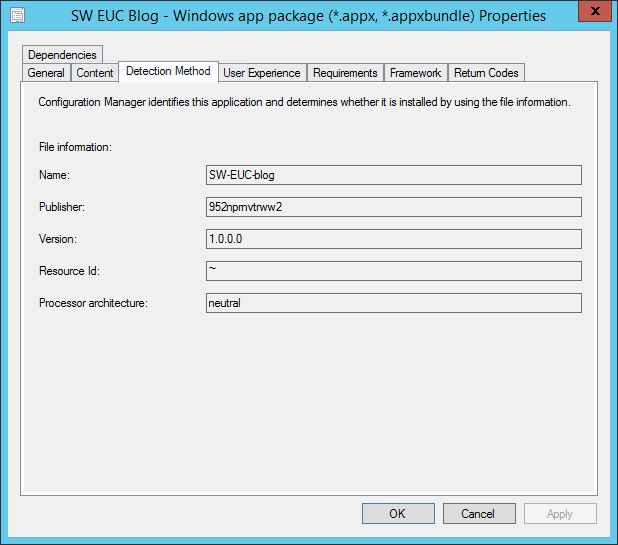The width and height of the screenshot is (618, 545).
Task: Show the Return Codes tab
Action: (486, 73)
